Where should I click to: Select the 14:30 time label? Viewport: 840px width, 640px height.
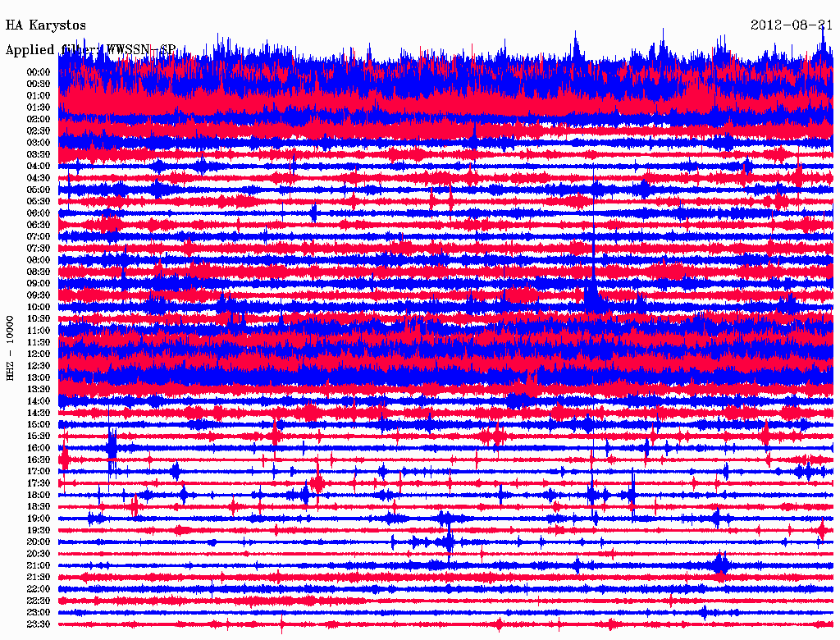coord(38,413)
